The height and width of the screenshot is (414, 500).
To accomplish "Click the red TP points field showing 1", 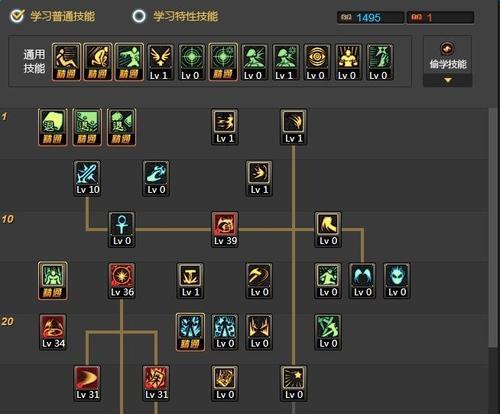I will [x=440, y=17].
